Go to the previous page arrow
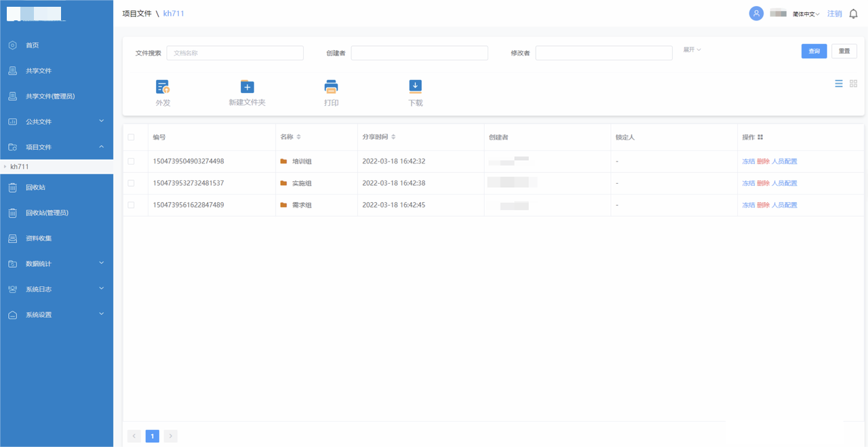 (x=134, y=436)
